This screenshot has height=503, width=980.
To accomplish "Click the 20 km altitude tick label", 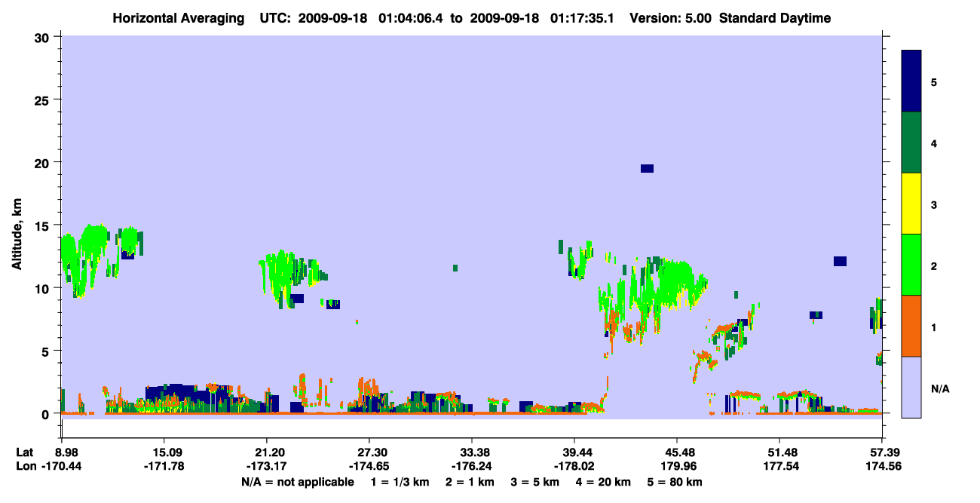I will 43,162.
